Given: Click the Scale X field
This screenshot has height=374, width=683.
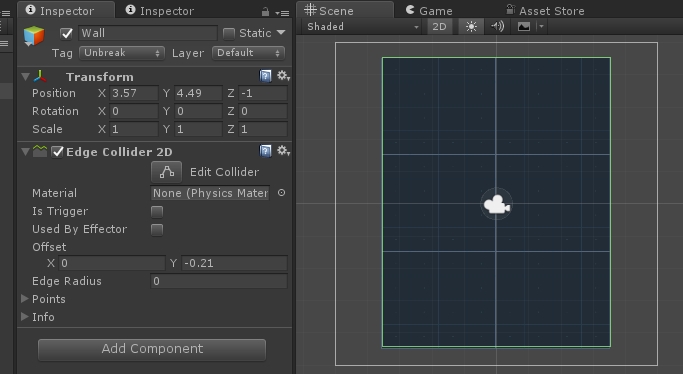Looking at the screenshot, I should (x=133, y=129).
